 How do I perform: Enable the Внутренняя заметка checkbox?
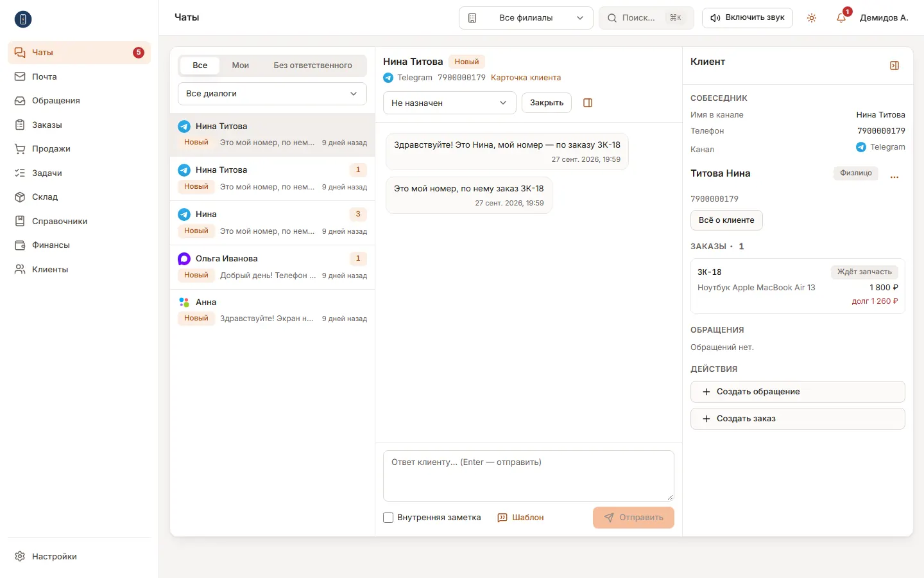coord(388,518)
